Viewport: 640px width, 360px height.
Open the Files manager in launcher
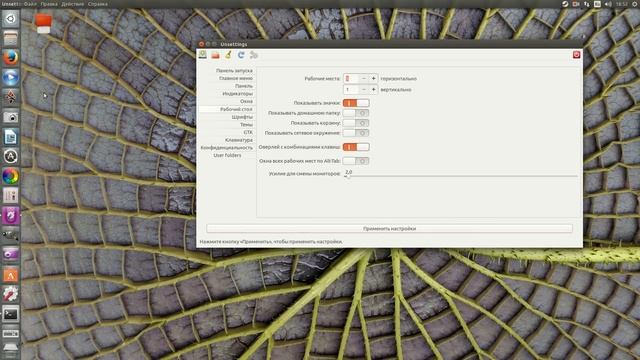click(11, 38)
